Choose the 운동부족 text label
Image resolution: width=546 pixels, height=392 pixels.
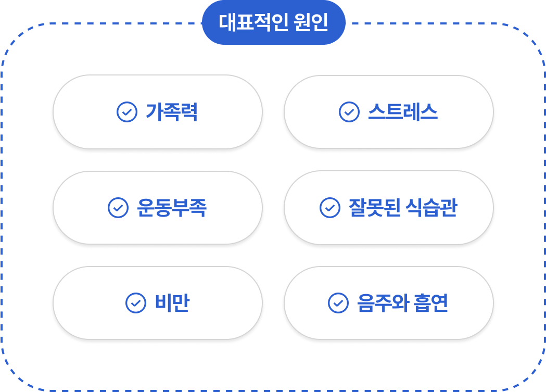(172, 208)
